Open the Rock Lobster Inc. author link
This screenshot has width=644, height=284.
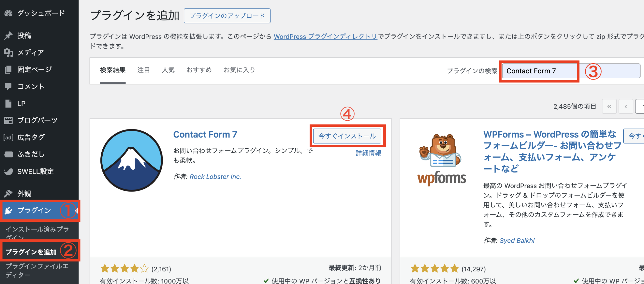pyautogui.click(x=215, y=177)
